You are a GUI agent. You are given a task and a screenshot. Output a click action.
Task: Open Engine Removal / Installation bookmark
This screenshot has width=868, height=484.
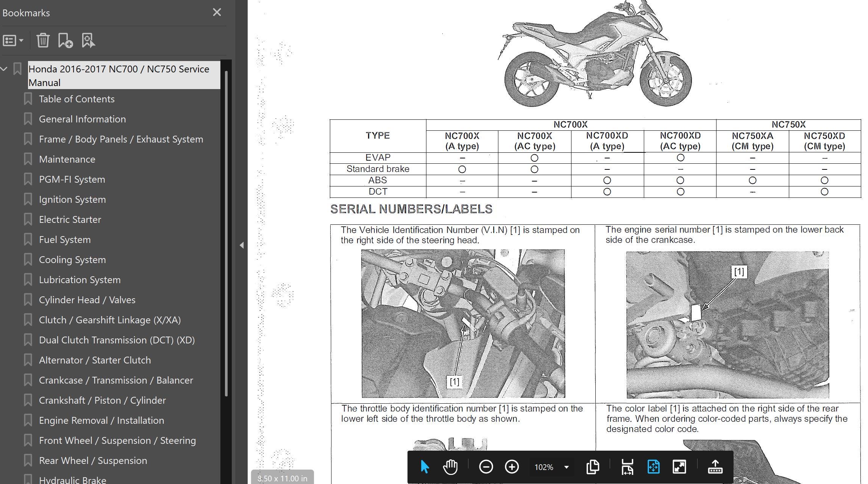click(101, 420)
